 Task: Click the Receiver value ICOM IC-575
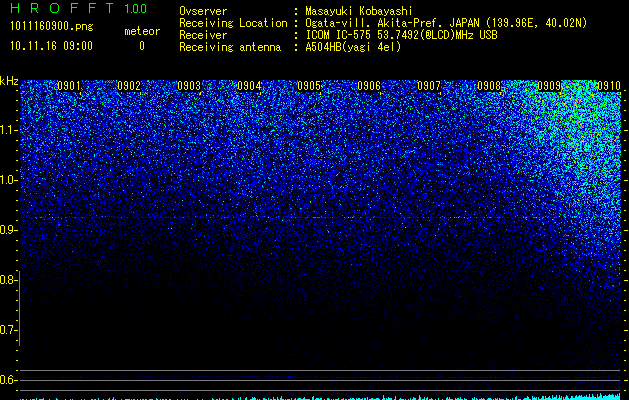[339, 35]
